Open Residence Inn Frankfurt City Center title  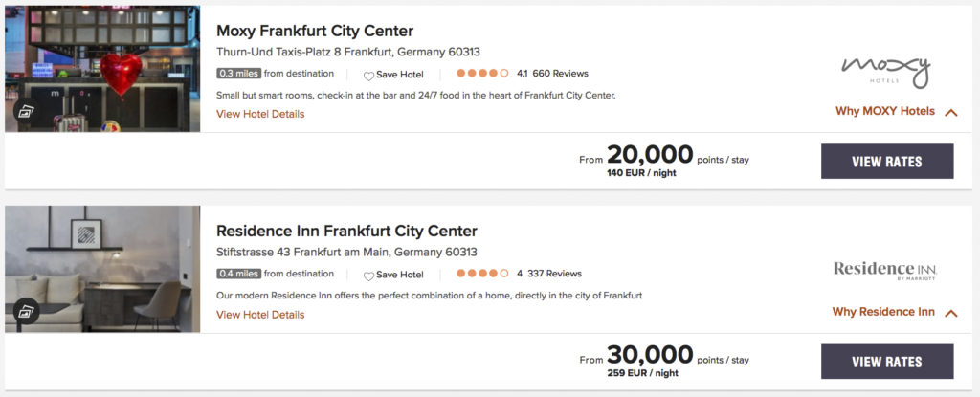(346, 231)
